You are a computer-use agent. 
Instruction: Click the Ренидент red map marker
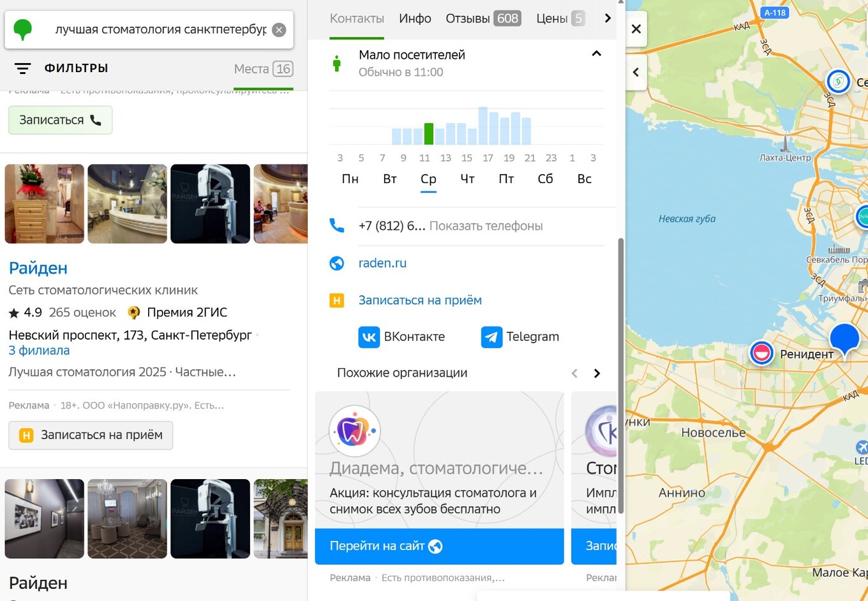click(x=761, y=353)
